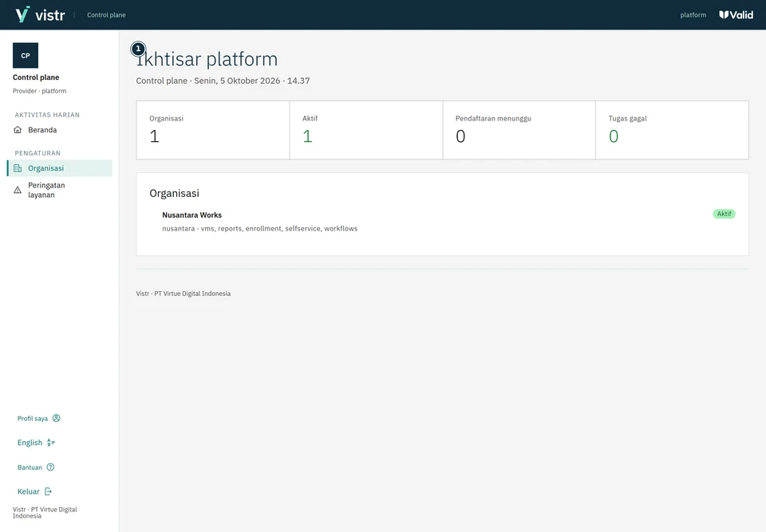Click the Organisasi section heading in panel
The width and height of the screenshot is (766, 532).
(175, 194)
